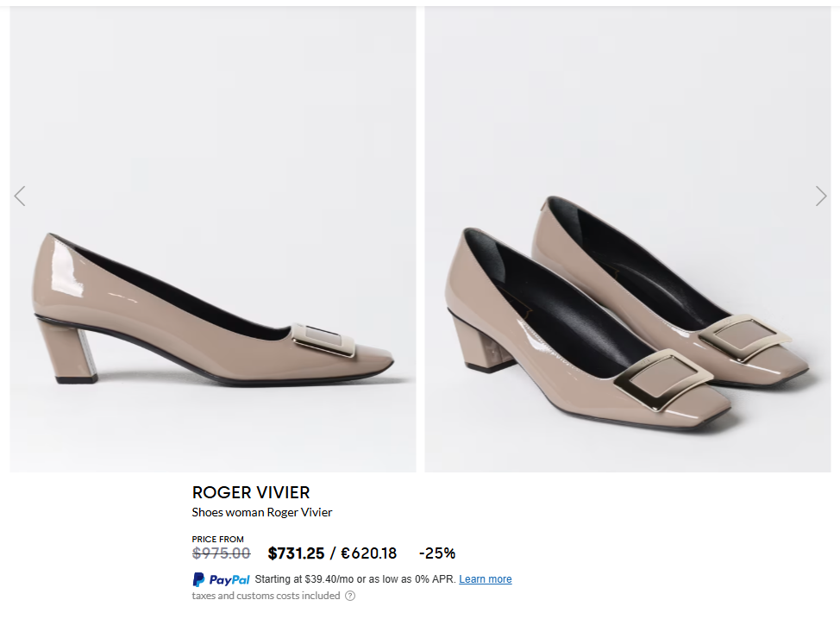Image resolution: width=840 pixels, height=625 pixels.
Task: Click the question mark help icon
Action: pos(350,596)
